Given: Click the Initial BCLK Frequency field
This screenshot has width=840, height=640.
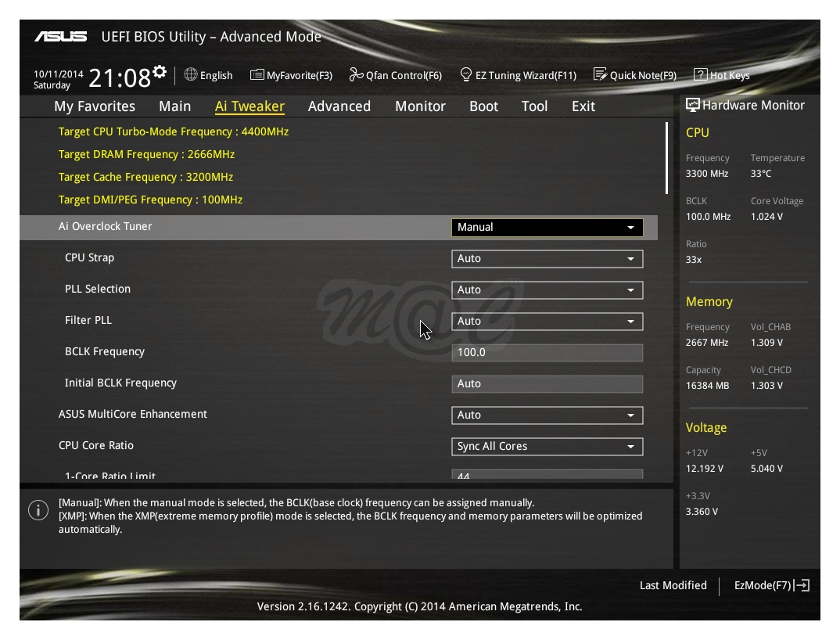Looking at the screenshot, I should pos(547,384).
